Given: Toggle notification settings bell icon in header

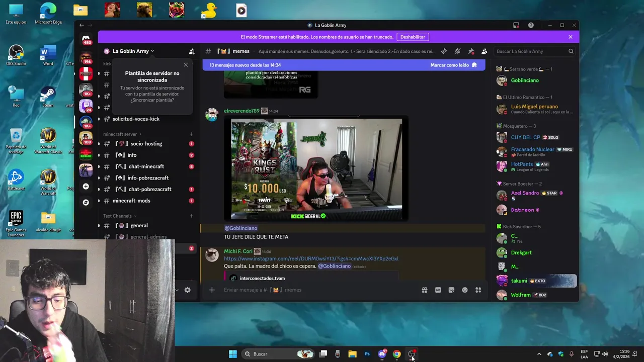Looking at the screenshot, I should (457, 51).
